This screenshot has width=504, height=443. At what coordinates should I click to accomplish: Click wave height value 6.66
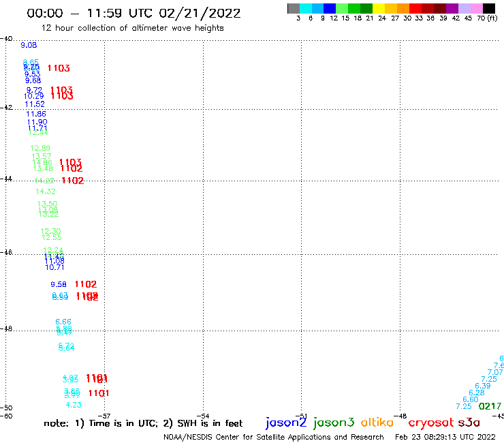click(63, 322)
